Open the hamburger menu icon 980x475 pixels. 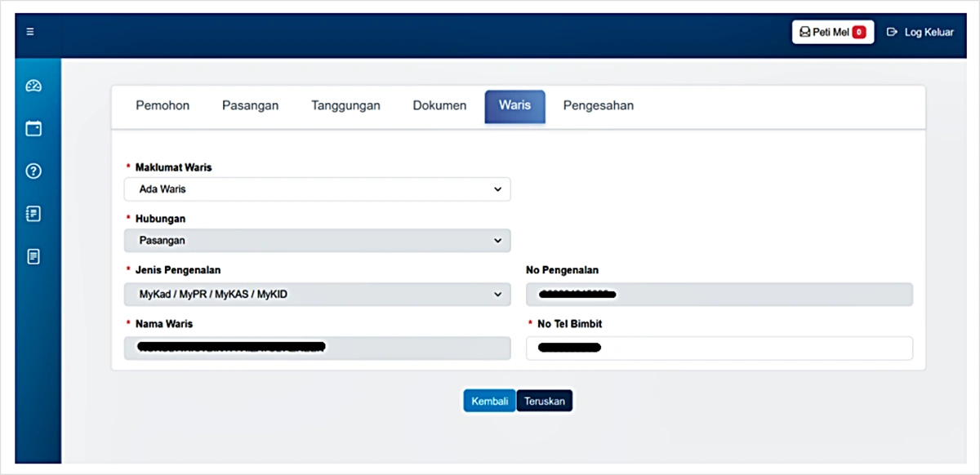point(30,33)
